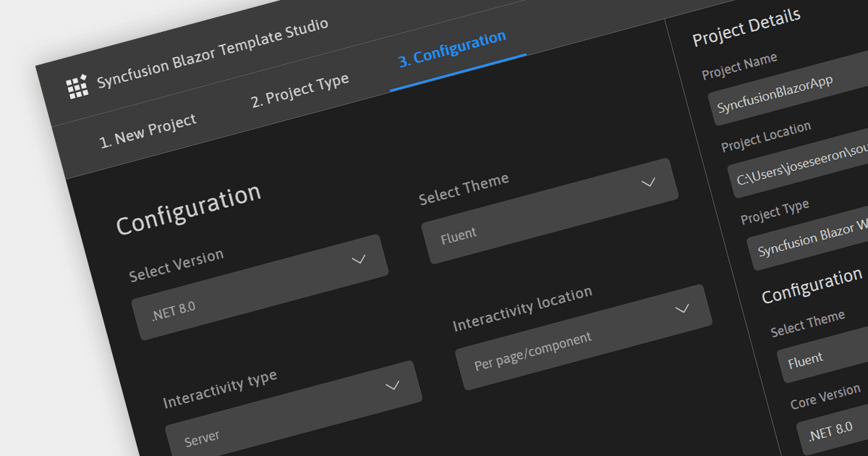The height and width of the screenshot is (456, 868).
Task: Open the Interactivity type dropdown showing Server
Action: (x=294, y=411)
